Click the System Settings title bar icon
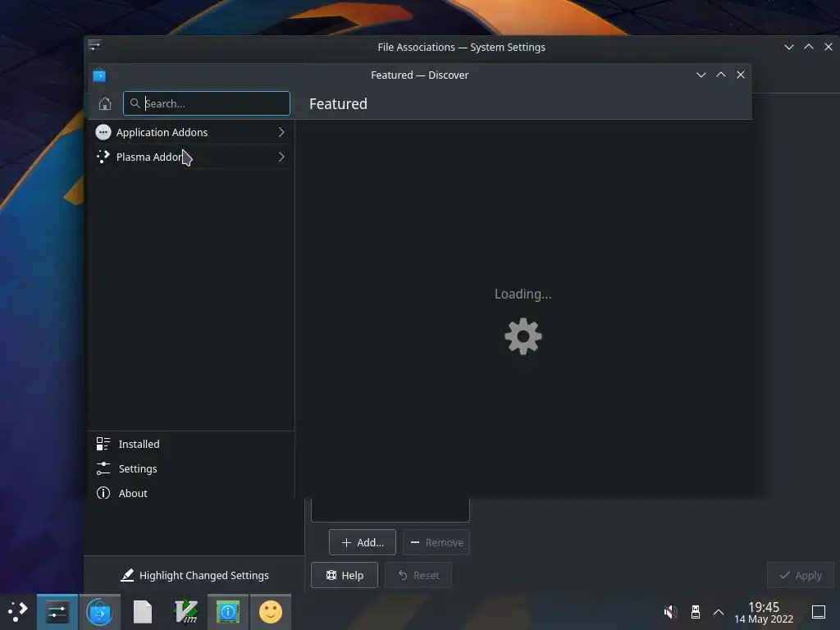 click(95, 46)
